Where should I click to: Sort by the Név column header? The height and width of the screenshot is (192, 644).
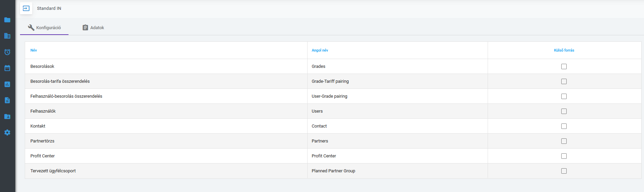point(34,50)
